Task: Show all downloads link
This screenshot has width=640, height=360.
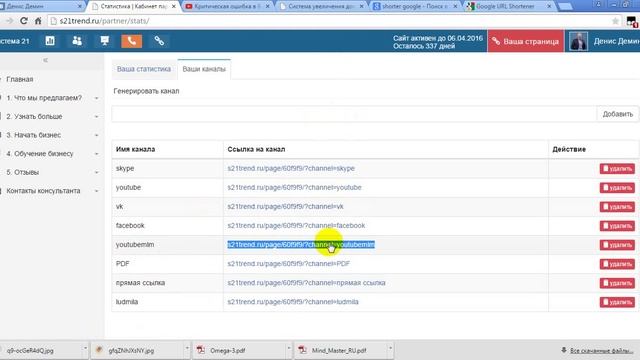Action: click(601, 350)
